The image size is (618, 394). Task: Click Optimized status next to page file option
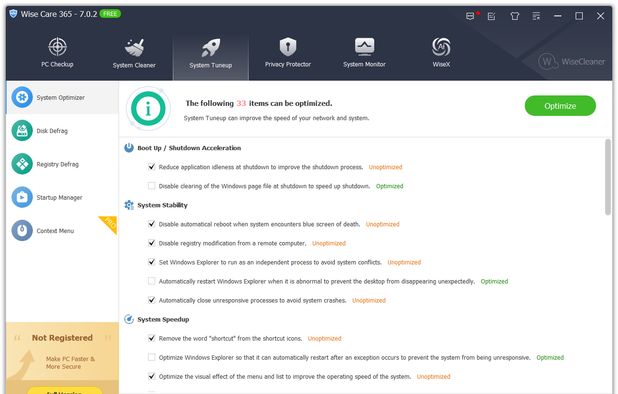click(x=389, y=186)
